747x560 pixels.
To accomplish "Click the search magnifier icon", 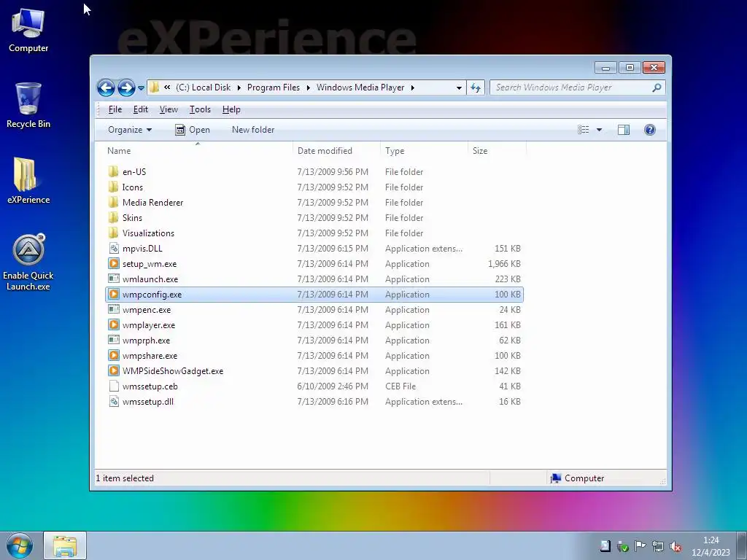I will [x=657, y=87].
